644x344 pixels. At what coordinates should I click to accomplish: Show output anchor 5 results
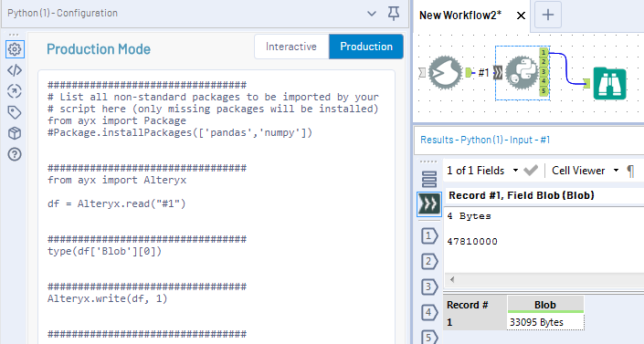click(429, 337)
